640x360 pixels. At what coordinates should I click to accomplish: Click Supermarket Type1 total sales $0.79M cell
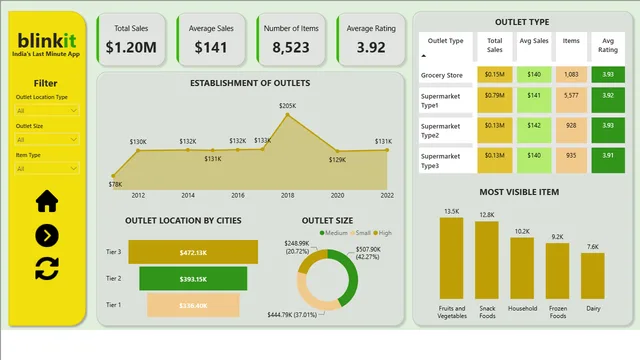pos(495,100)
